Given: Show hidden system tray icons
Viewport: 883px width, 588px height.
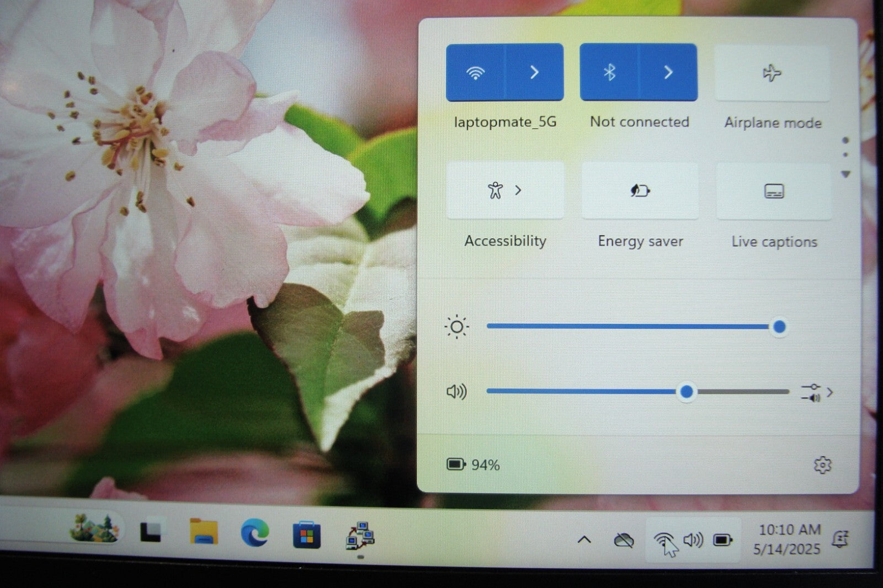Looking at the screenshot, I should pyautogui.click(x=584, y=539).
